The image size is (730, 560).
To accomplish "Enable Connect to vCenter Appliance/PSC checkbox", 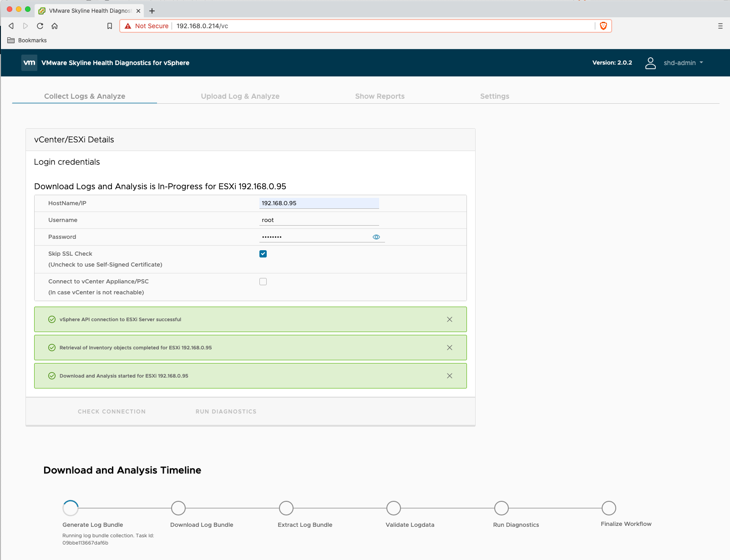I will [x=263, y=282].
